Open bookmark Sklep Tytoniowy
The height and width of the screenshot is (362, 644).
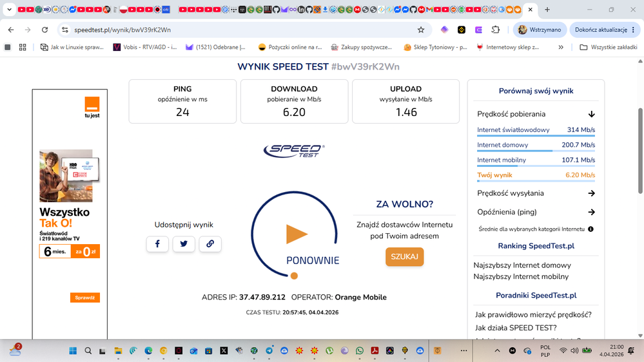pyautogui.click(x=435, y=47)
